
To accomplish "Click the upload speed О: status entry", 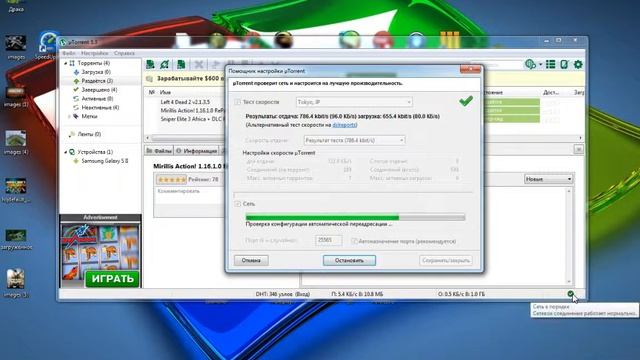I will [x=462, y=294].
